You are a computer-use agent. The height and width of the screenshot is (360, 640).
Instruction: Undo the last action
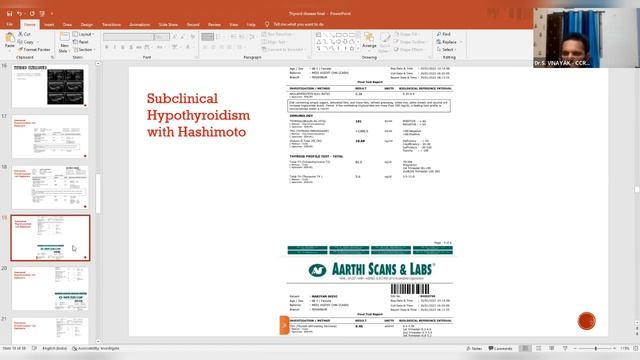(19, 13)
